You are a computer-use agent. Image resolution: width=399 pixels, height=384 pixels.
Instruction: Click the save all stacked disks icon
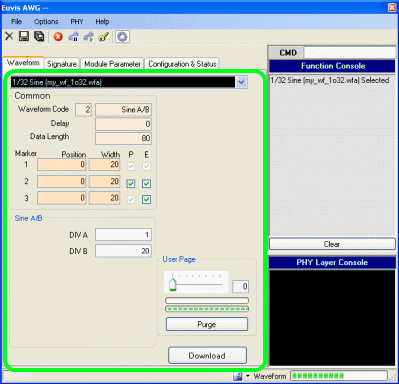[39, 36]
